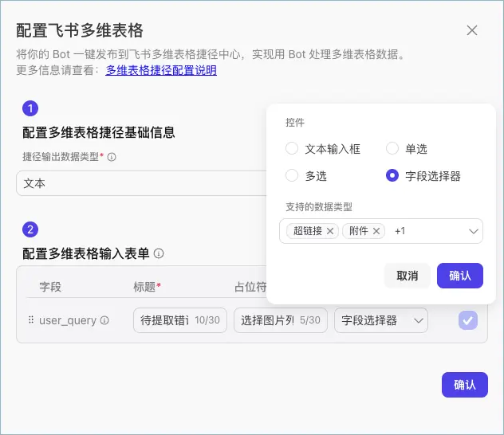The image size is (504, 435).
Task: Remove the 附件 tag
Action: tap(376, 231)
